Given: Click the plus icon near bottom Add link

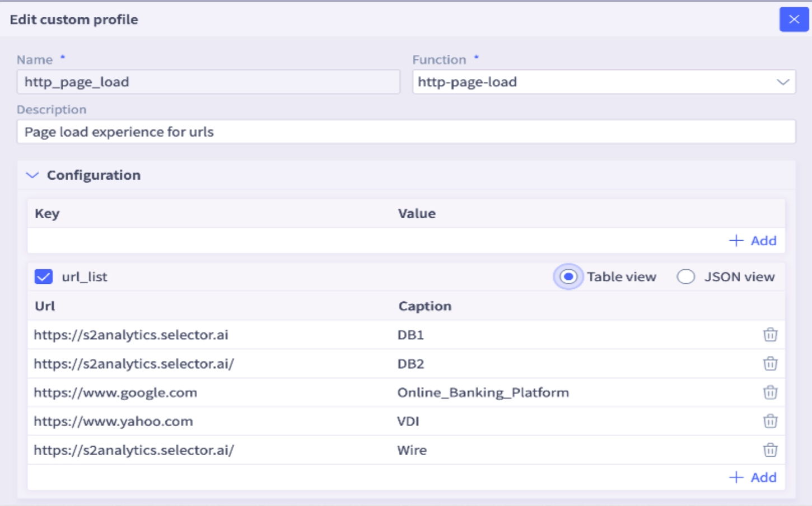Looking at the screenshot, I should pos(736,477).
